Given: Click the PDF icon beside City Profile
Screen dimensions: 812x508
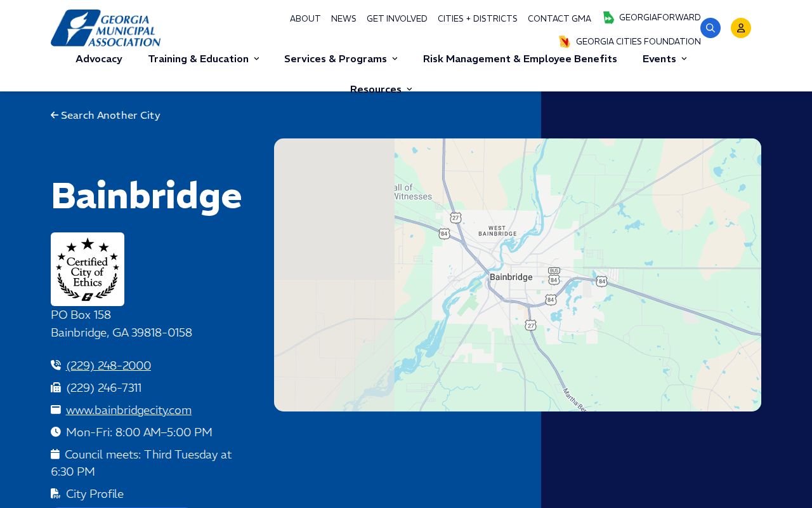Looking at the screenshot, I should [x=56, y=493].
